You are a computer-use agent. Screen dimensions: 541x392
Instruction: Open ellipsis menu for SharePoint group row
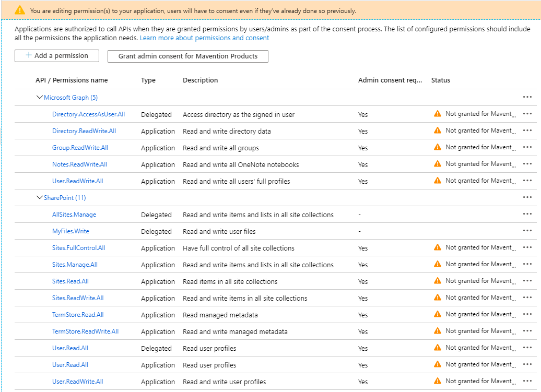point(527,197)
